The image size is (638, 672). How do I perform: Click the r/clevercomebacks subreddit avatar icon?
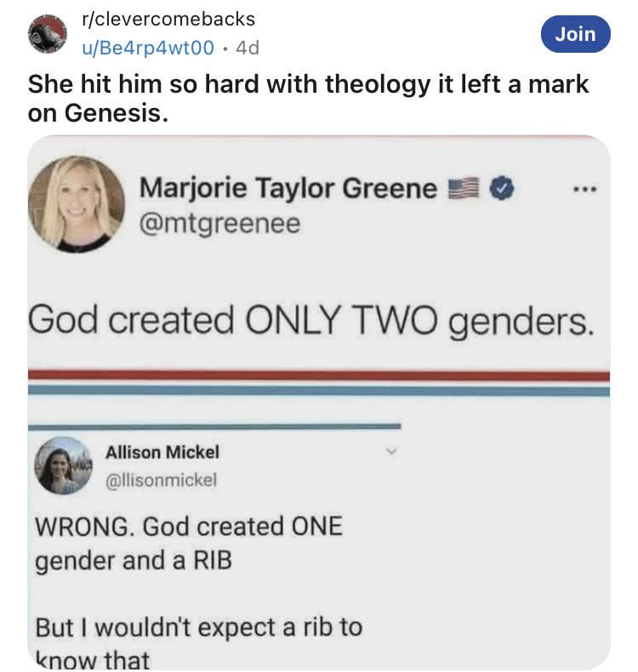pos(47,32)
